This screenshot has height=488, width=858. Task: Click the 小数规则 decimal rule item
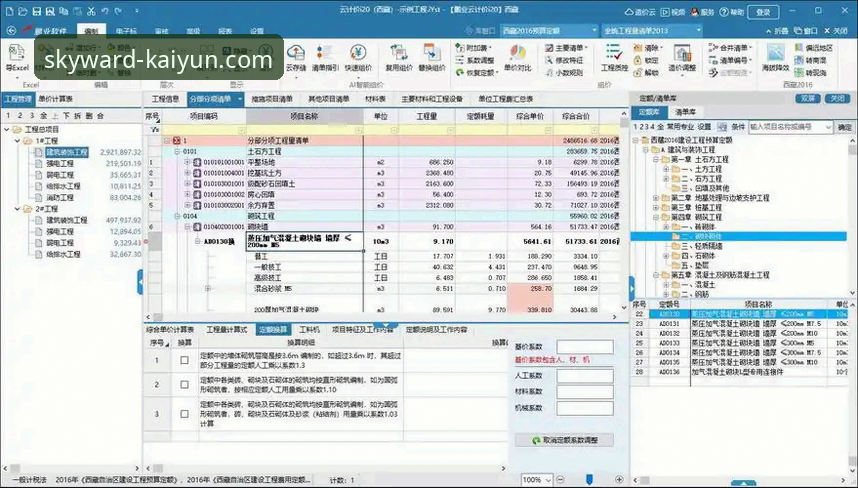pyautogui.click(x=564, y=72)
